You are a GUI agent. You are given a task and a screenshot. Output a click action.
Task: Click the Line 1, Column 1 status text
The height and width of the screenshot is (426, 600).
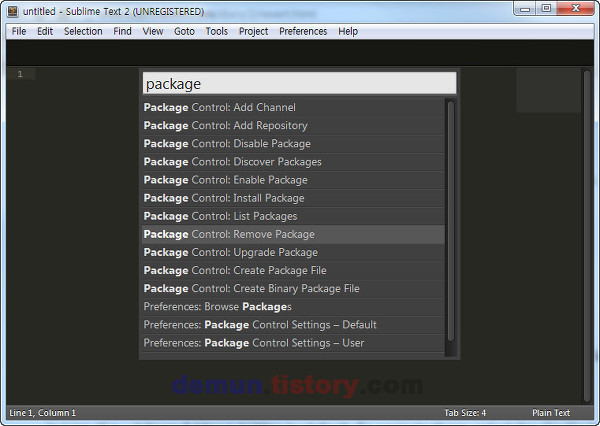[x=42, y=413]
